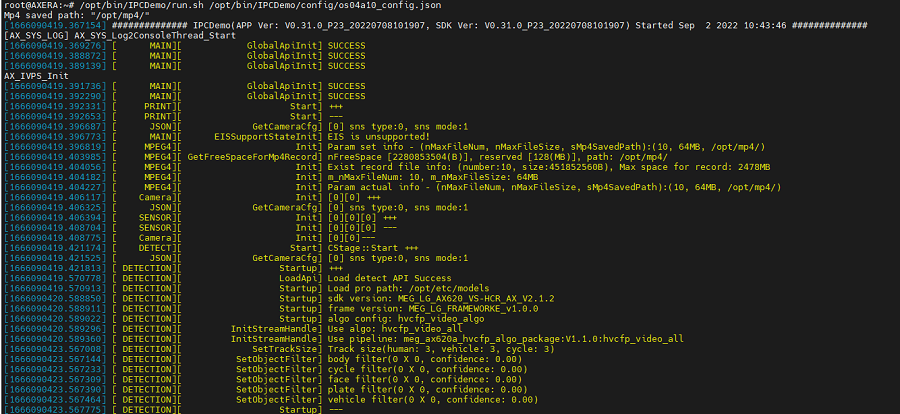Click the 'Load pro path: /opt/etc/models' text
This screenshot has width=900, height=414.
click(409, 288)
